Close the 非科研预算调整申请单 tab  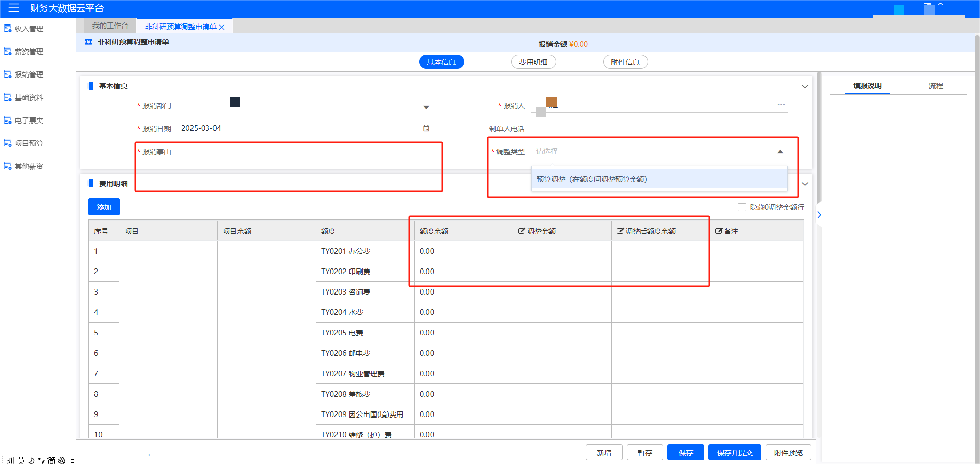point(222,27)
